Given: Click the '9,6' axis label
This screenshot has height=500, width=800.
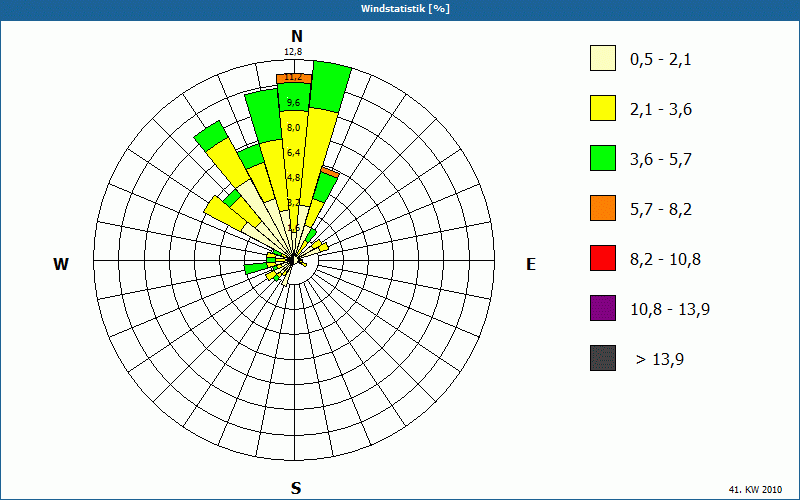Looking at the screenshot, I should coord(293,103).
